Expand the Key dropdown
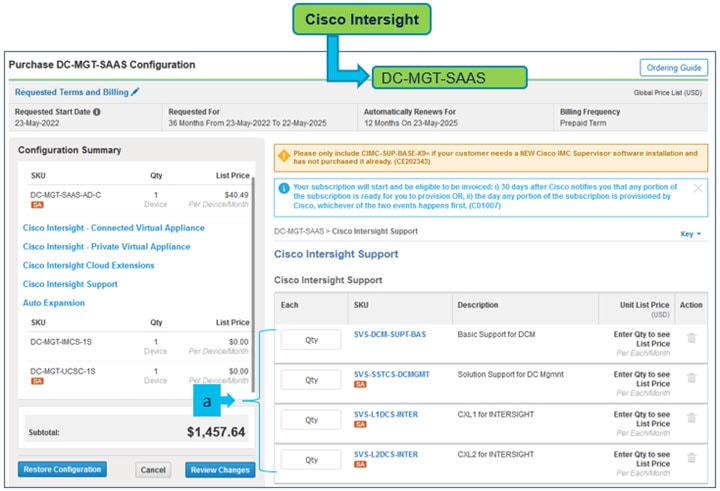This screenshot has width=720, height=491. [x=691, y=234]
